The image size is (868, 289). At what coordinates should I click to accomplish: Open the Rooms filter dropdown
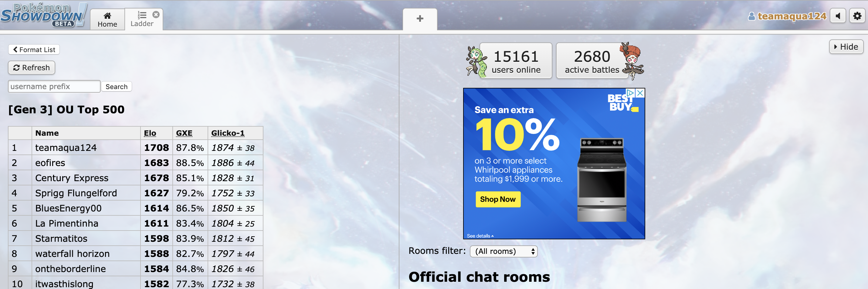(x=504, y=251)
